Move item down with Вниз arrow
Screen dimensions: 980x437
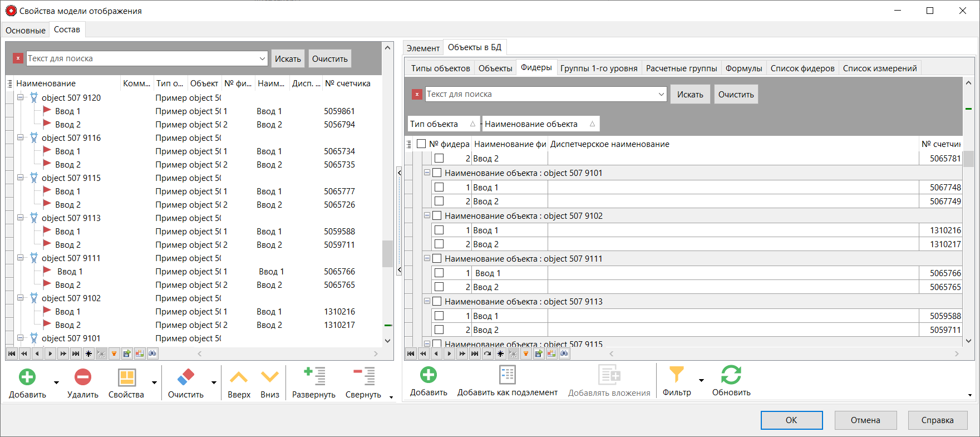pyautogui.click(x=270, y=377)
